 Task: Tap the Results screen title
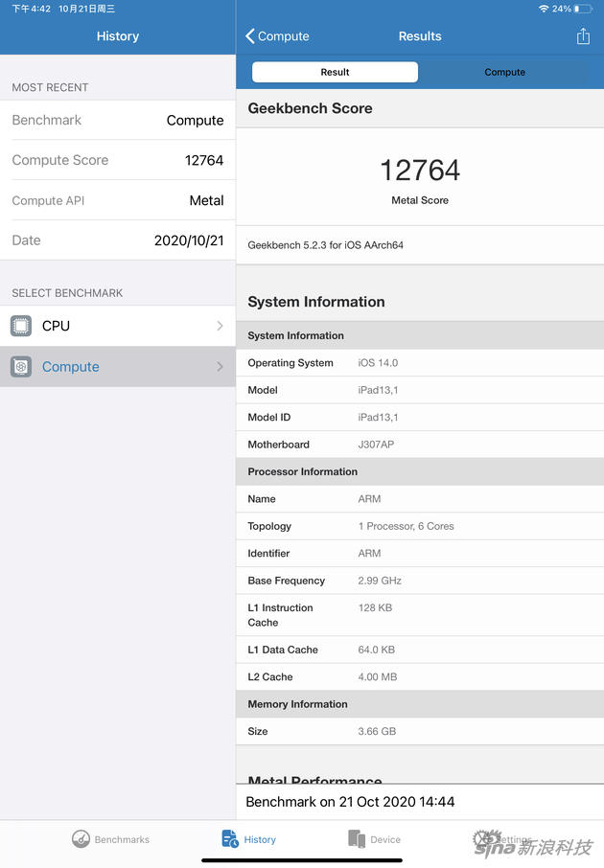[420, 36]
